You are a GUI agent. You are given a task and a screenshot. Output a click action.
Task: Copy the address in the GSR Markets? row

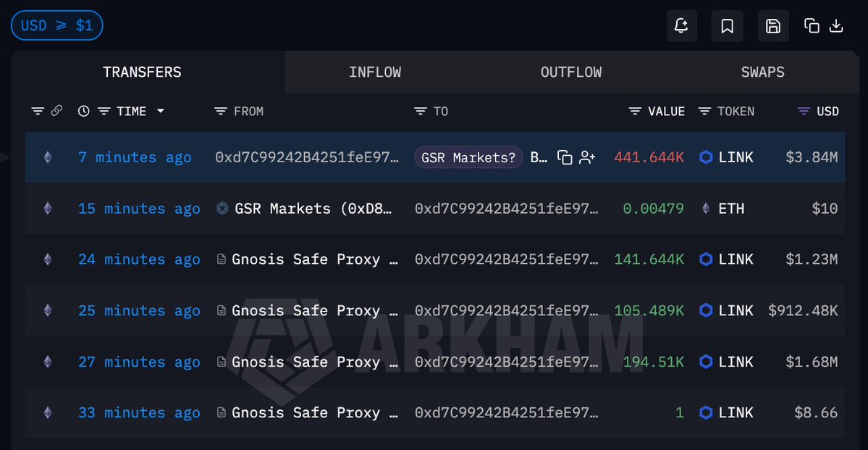tap(565, 157)
